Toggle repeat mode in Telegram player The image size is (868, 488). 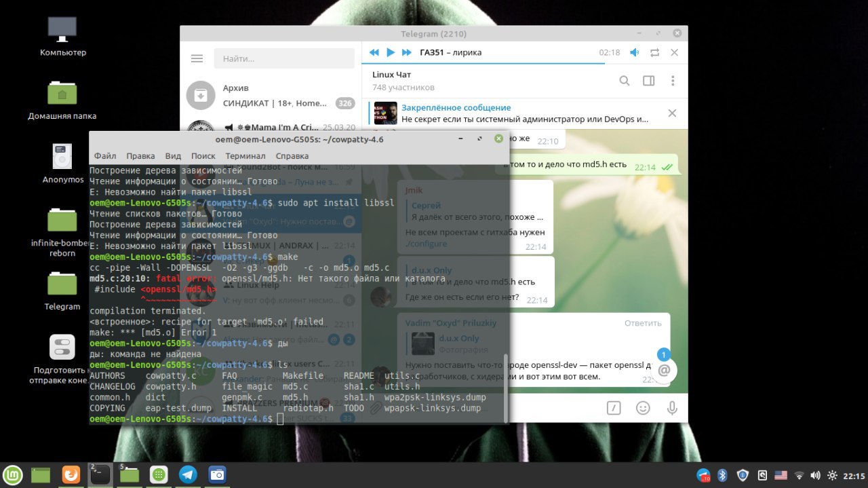(x=654, y=52)
